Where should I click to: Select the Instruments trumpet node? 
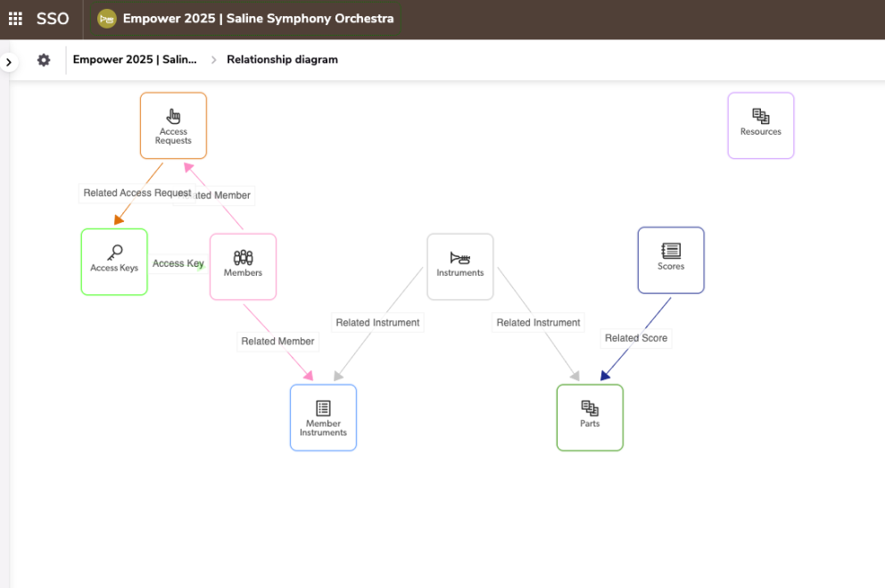pyautogui.click(x=460, y=266)
